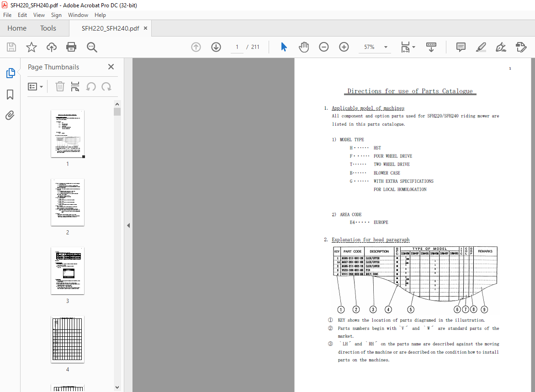The width and height of the screenshot is (535, 392).
Task: Delete selected page with trash icon
Action: [60, 87]
